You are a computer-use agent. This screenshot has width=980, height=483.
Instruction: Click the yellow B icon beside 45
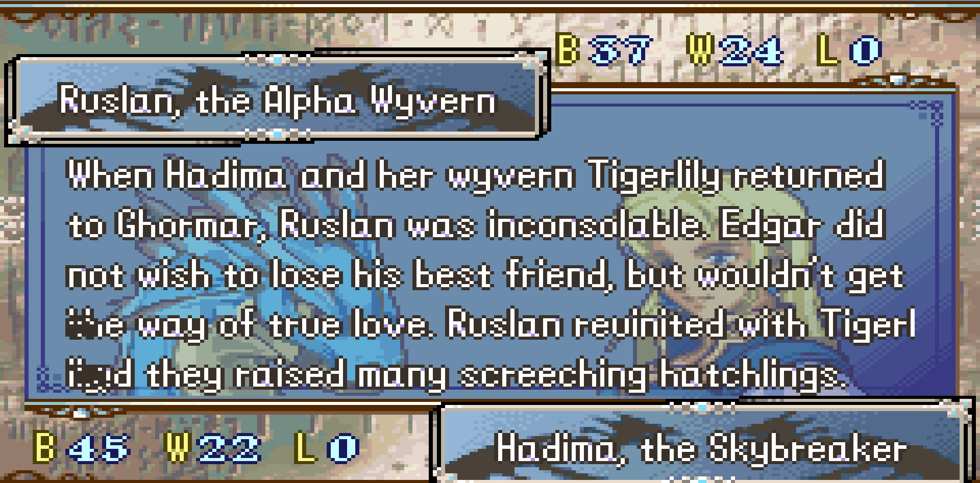[45, 448]
